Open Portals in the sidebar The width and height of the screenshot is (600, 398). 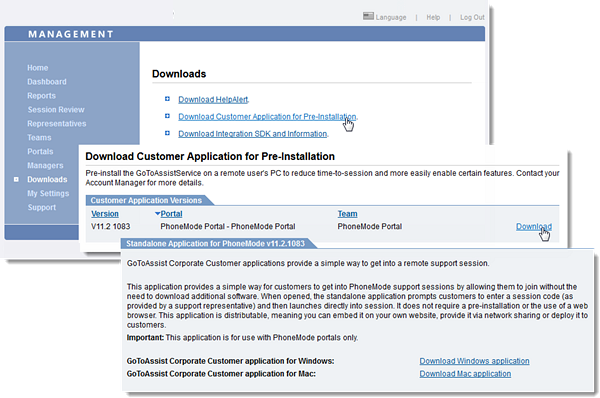[40, 152]
